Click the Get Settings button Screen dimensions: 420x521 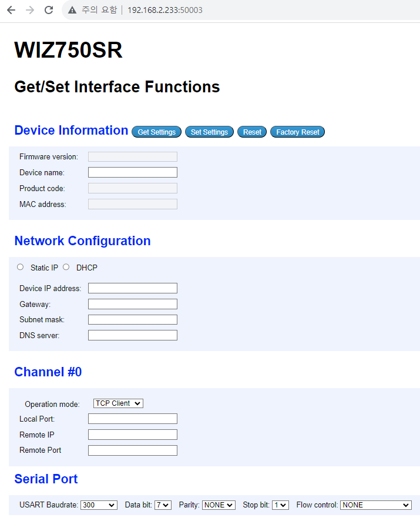[156, 132]
